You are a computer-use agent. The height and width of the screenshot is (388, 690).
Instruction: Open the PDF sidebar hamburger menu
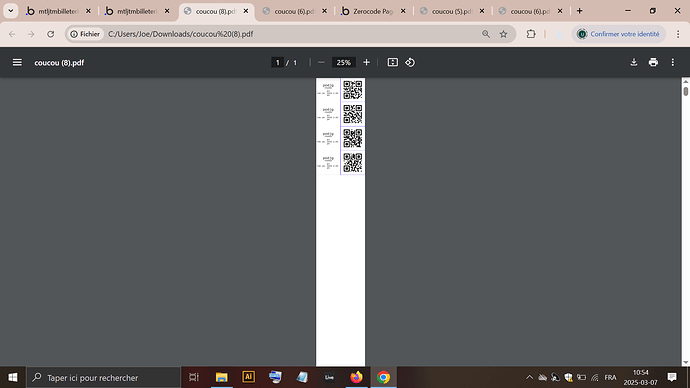[x=17, y=62]
